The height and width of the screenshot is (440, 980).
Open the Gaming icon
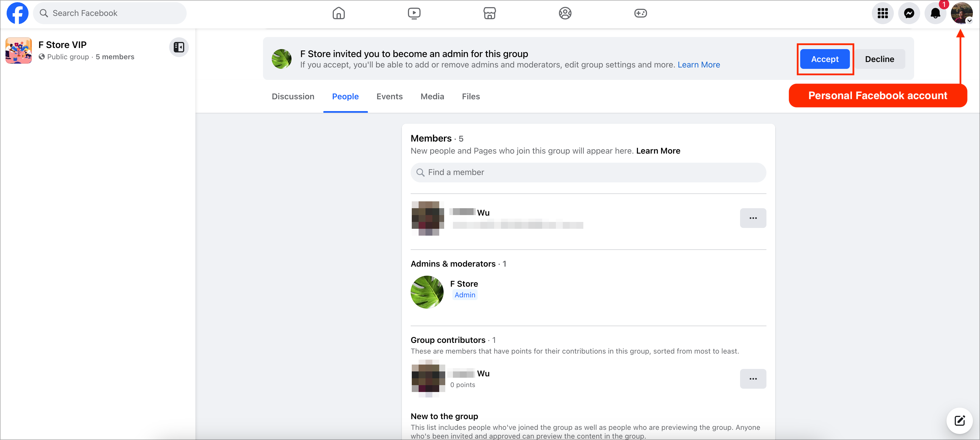tap(640, 13)
